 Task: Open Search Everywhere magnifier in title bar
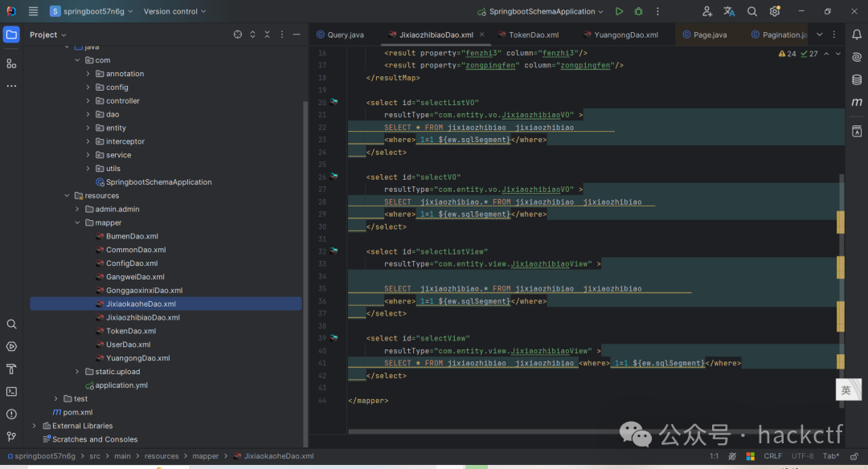coord(752,11)
